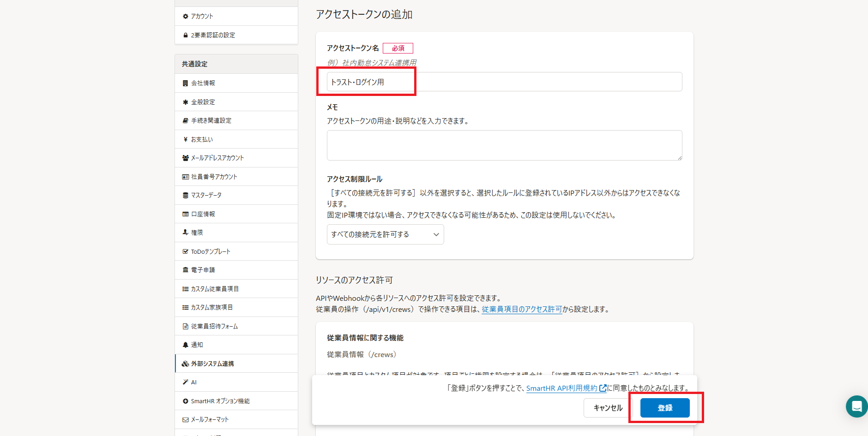The width and height of the screenshot is (868, 436).
Task: Click the 登録 button
Action: point(665,408)
